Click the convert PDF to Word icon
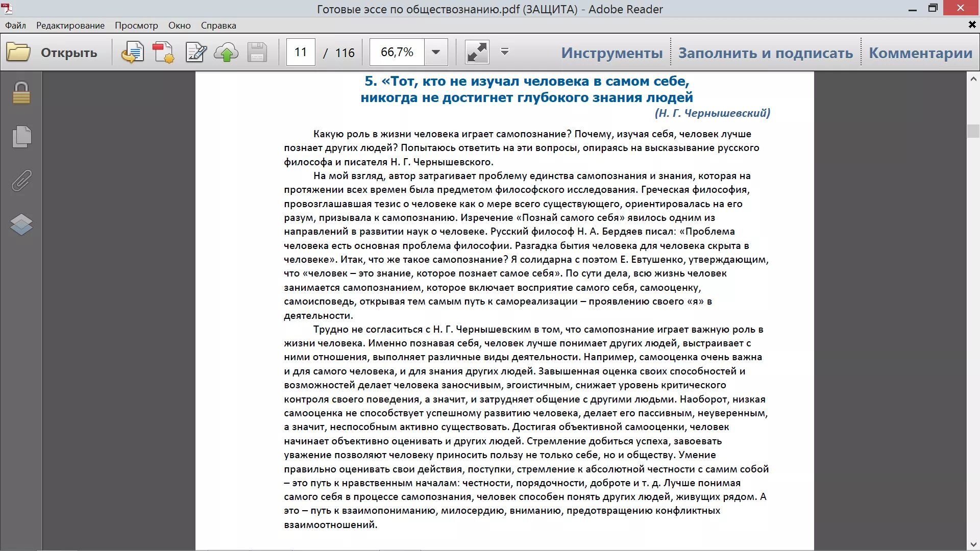980x551 pixels. pos(132,53)
